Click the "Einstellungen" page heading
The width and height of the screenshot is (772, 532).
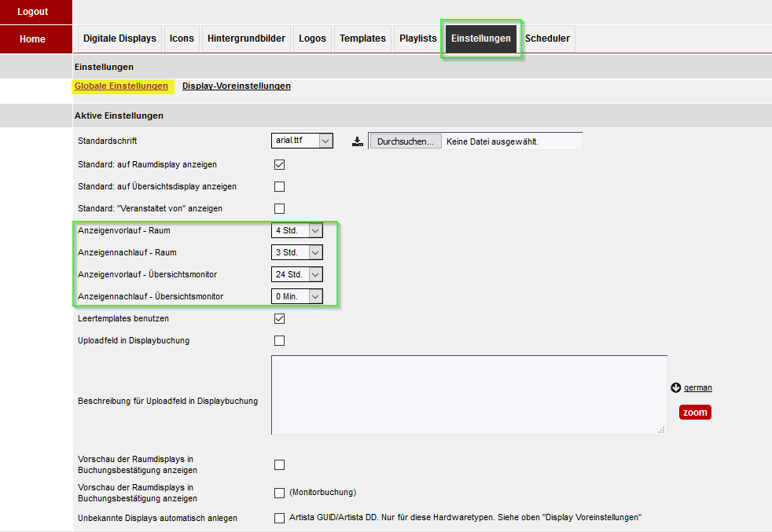104,67
